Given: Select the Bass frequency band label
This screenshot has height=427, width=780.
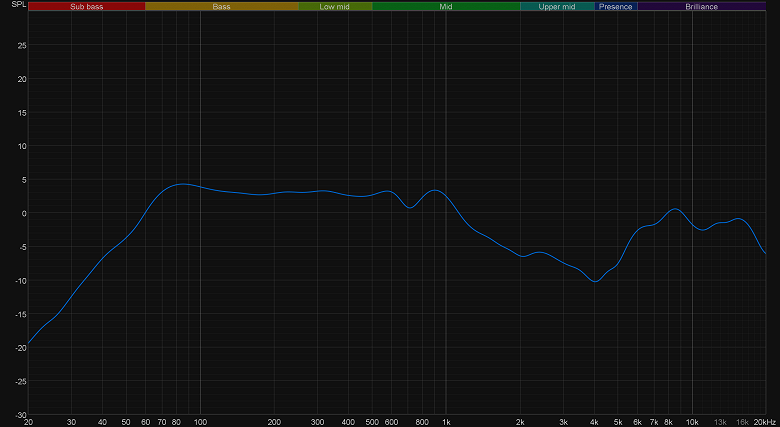Looking at the screenshot, I should [x=221, y=6].
